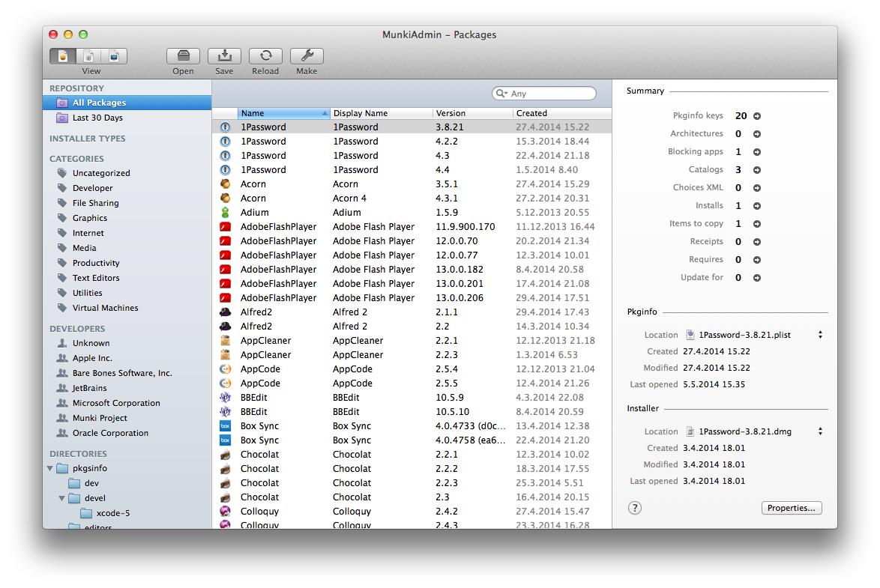The height and width of the screenshot is (588, 880).
Task: Click the Architectures arrow icon
Action: pyautogui.click(x=757, y=134)
